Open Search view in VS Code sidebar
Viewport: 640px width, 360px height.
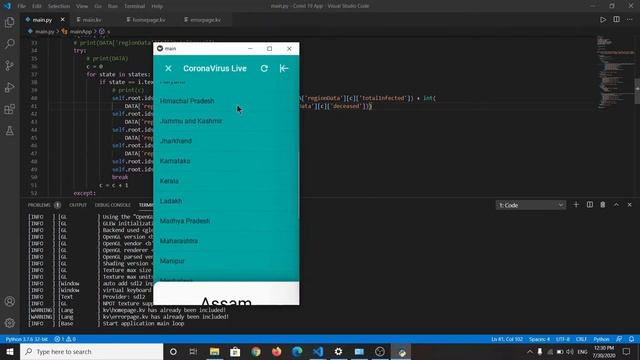[9, 44]
